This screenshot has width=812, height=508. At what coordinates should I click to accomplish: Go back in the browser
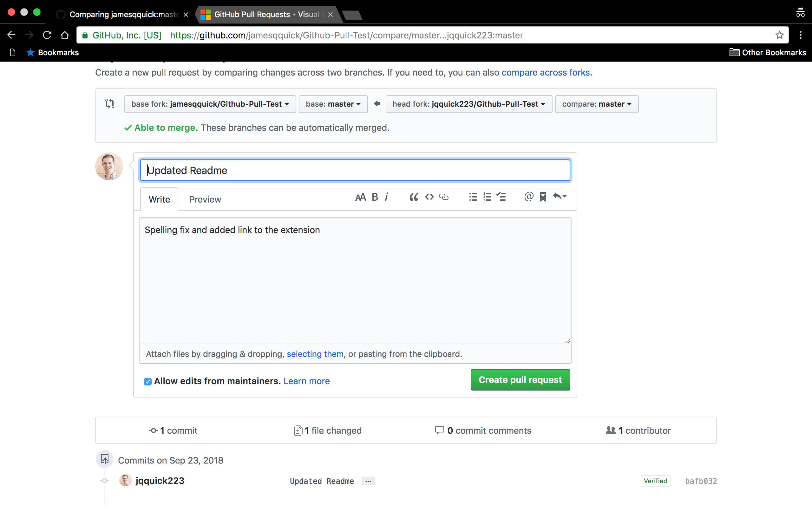coord(11,35)
